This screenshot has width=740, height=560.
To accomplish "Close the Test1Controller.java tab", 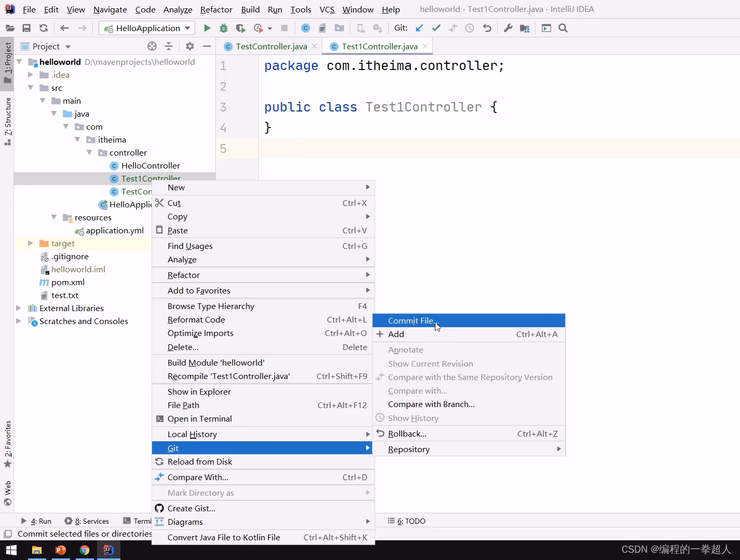I will click(425, 46).
